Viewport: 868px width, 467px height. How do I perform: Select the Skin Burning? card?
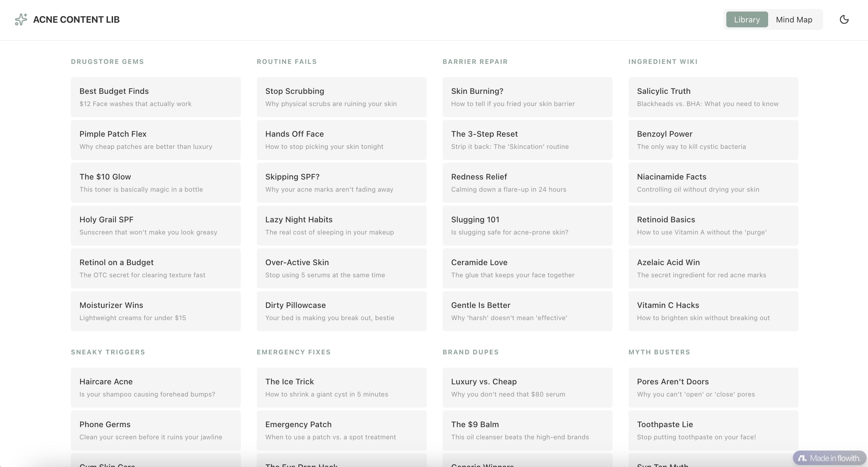527,97
